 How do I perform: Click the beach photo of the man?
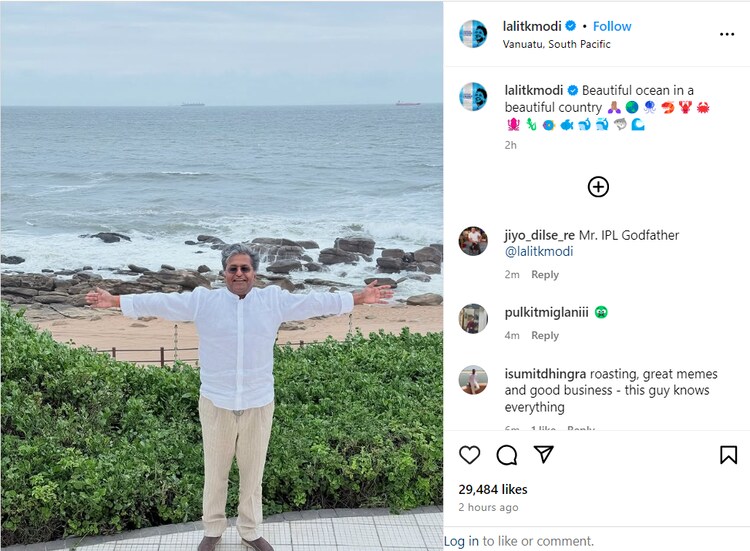coord(221,275)
